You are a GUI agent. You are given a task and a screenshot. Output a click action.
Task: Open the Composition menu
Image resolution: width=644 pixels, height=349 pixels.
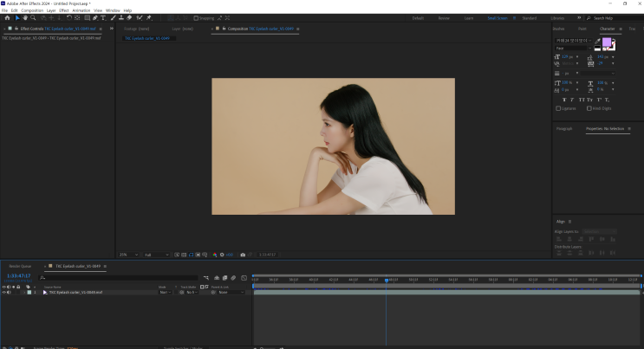(32, 10)
